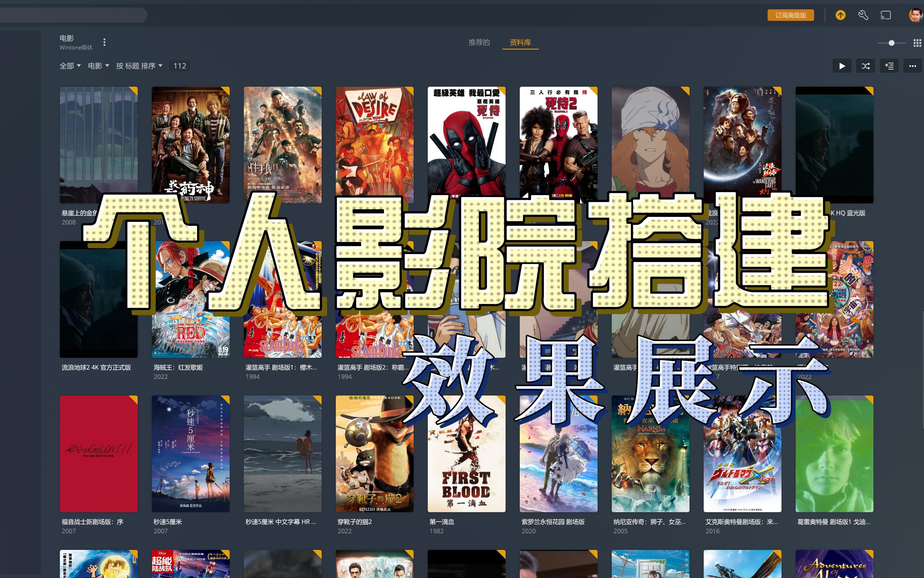
Task: Click the 穿靴子的猫2 title text
Action: (355, 522)
